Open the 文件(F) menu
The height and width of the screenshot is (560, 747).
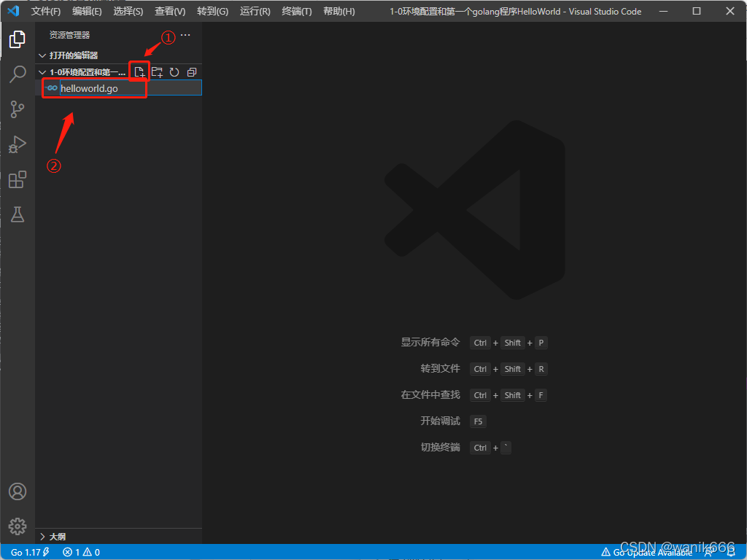(46, 11)
